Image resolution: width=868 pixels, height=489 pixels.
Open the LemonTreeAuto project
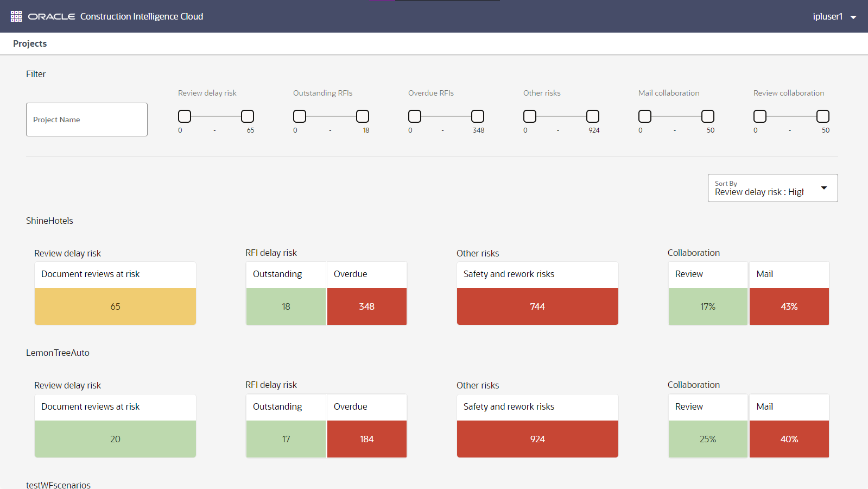coord(58,353)
